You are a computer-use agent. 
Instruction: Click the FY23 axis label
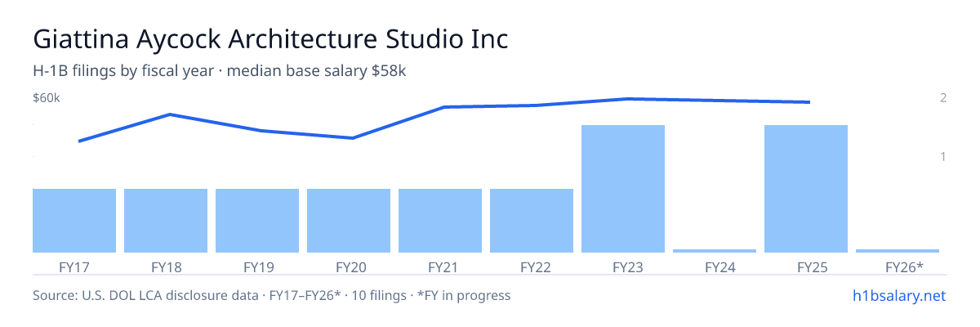point(623,267)
